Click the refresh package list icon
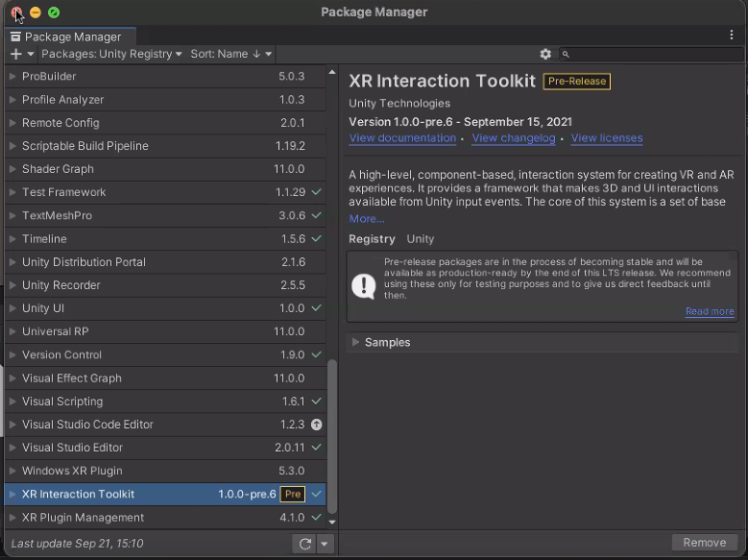Viewport: 748px width, 560px height. coord(304,544)
